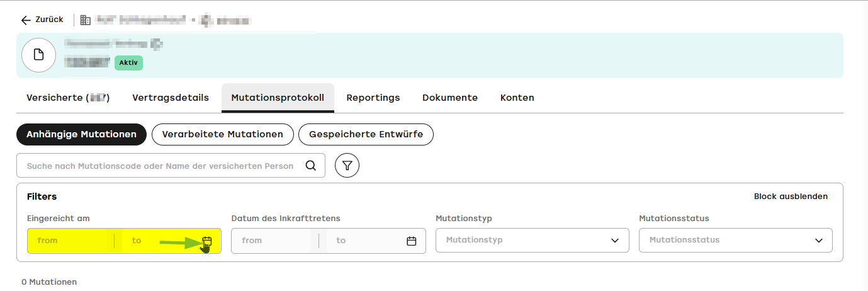Click Zurück text link

[x=49, y=20]
